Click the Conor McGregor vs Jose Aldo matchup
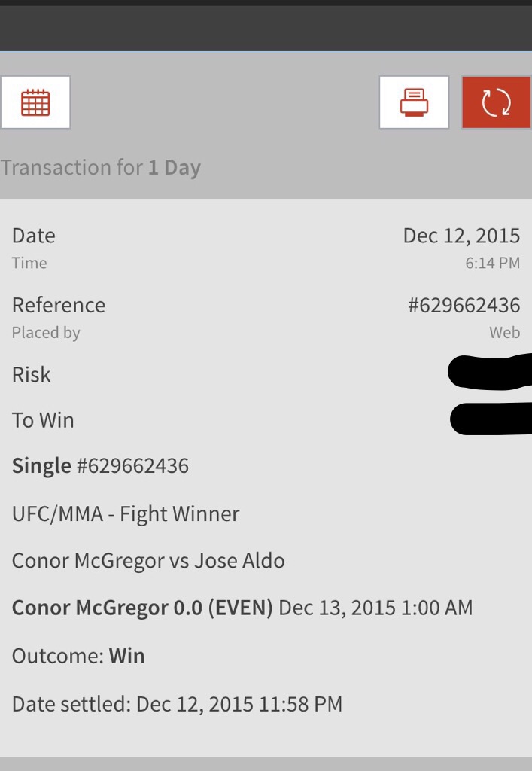Image resolution: width=532 pixels, height=771 pixels. point(148,560)
